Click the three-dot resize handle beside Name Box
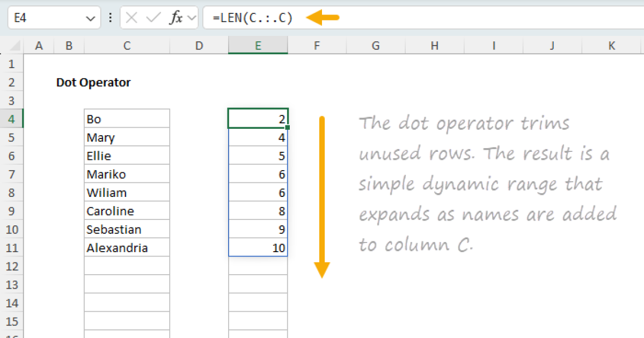644x338 pixels. (x=111, y=18)
